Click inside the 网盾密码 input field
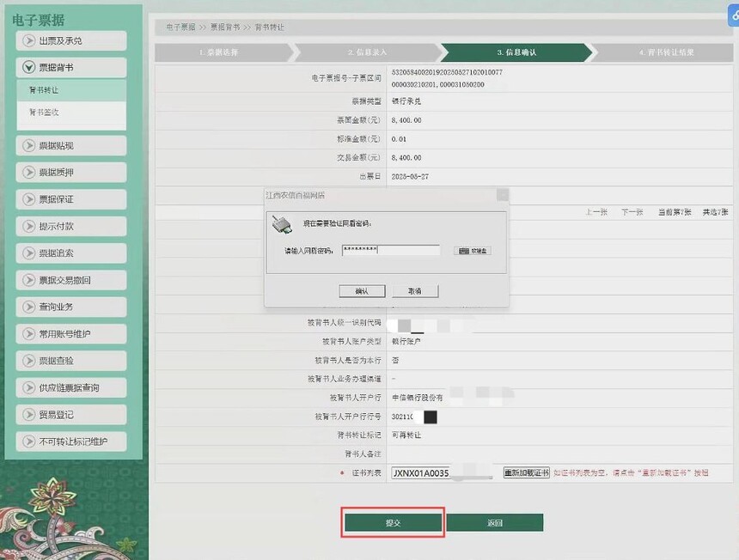 point(391,250)
